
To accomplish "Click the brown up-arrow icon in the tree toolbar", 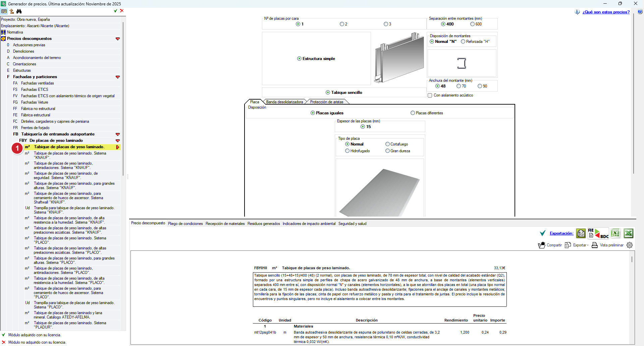I will [x=12, y=11].
